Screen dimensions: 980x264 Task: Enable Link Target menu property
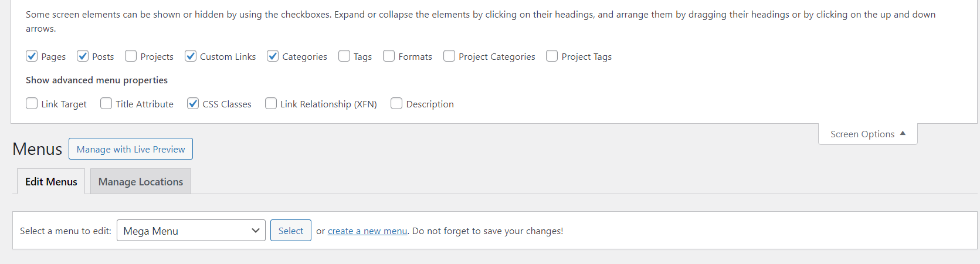pyautogui.click(x=32, y=104)
